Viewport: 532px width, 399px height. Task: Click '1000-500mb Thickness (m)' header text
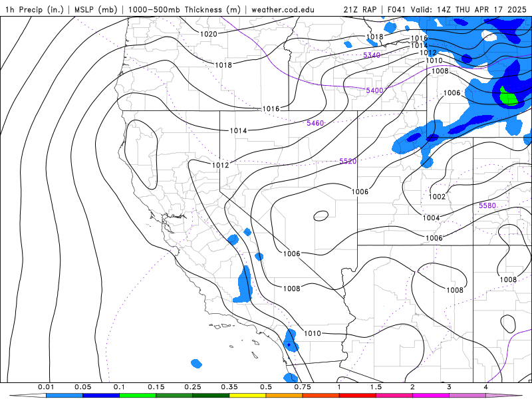click(x=184, y=9)
